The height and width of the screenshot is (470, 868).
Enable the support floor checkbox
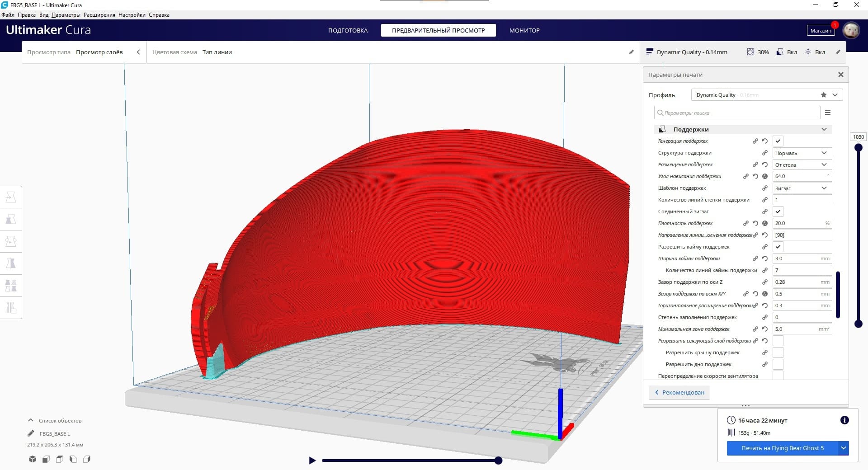(x=778, y=364)
